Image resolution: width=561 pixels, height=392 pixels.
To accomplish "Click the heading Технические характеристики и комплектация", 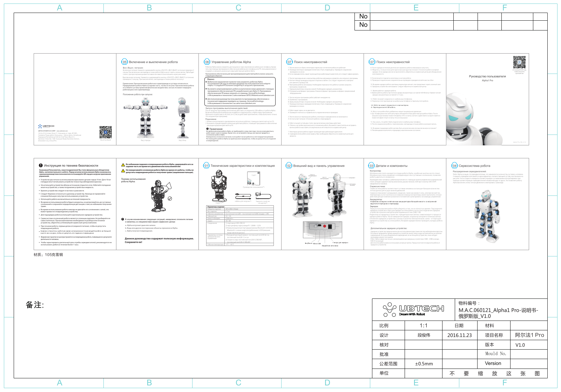I will click(243, 166).
